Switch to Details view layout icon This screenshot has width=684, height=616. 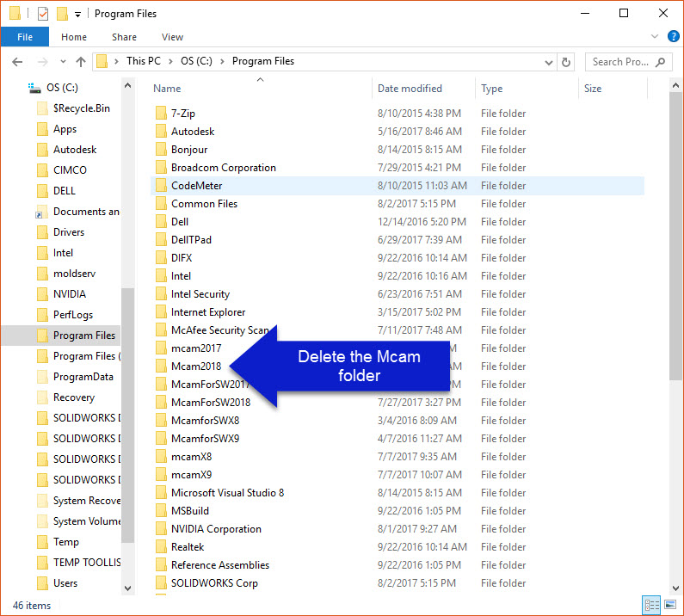[x=651, y=605]
